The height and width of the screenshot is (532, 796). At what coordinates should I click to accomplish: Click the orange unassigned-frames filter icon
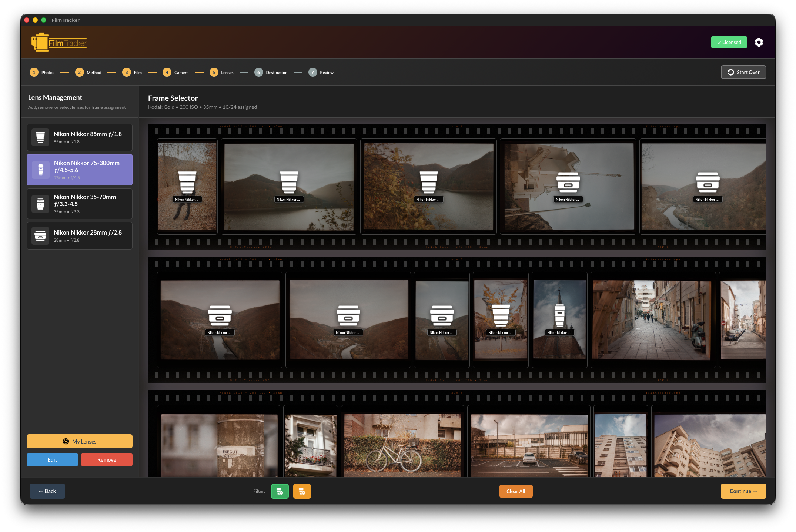point(302,491)
